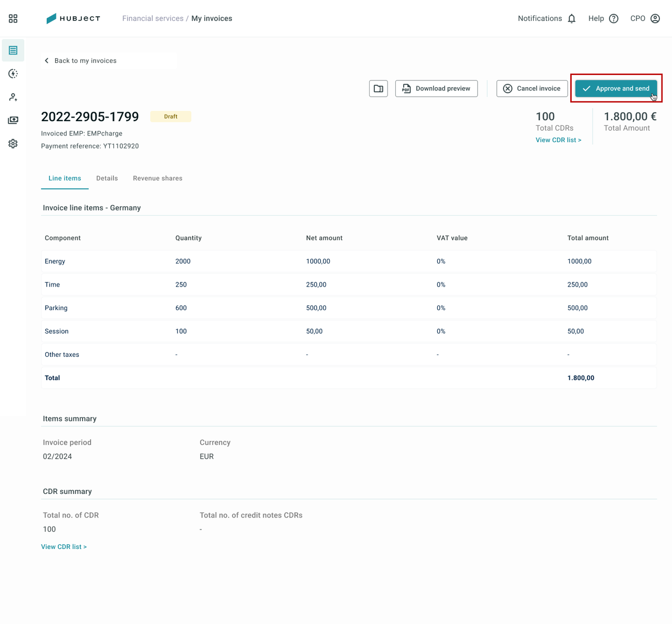Open the CPO user profile icon
Image resolution: width=672 pixels, height=624 pixels.
pyautogui.click(x=655, y=18)
